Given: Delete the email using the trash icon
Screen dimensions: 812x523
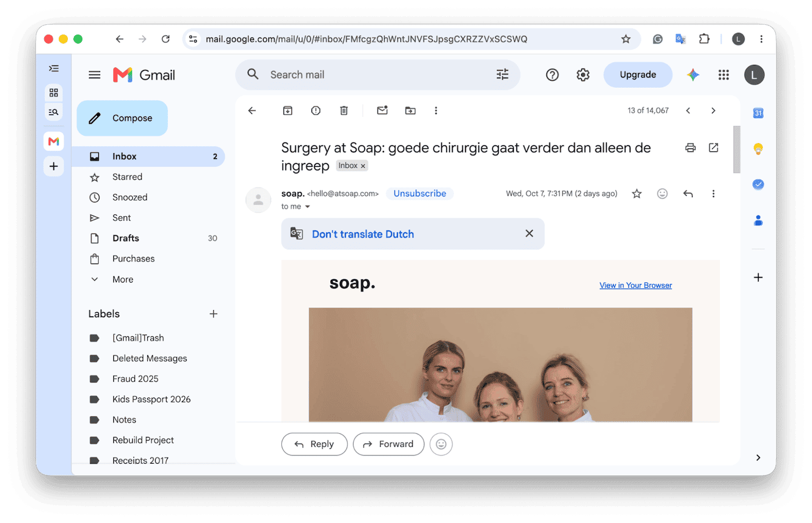Looking at the screenshot, I should 344,110.
